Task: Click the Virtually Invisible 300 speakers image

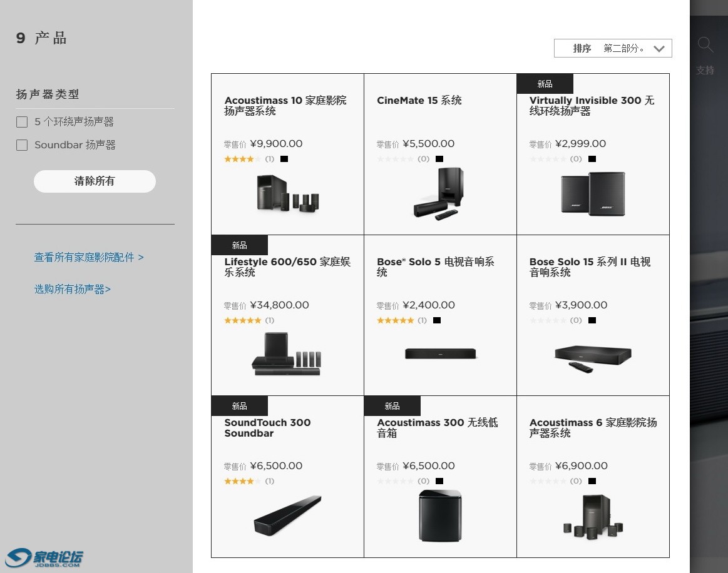Action: pos(593,194)
